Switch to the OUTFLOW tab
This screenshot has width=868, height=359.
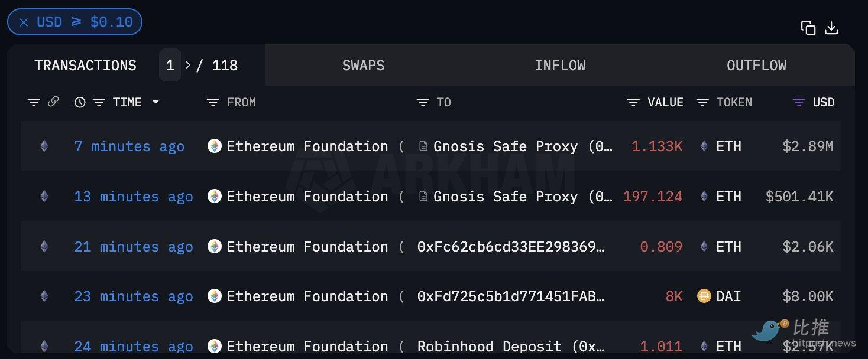pyautogui.click(x=756, y=66)
